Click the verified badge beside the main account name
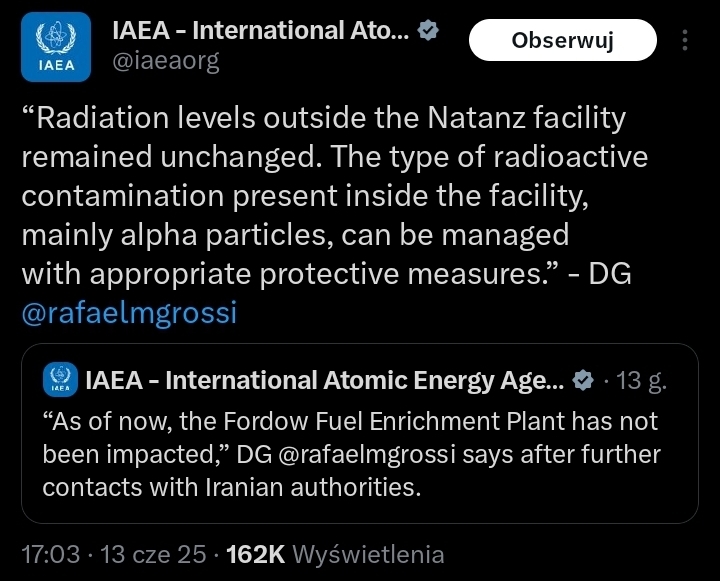 click(429, 31)
